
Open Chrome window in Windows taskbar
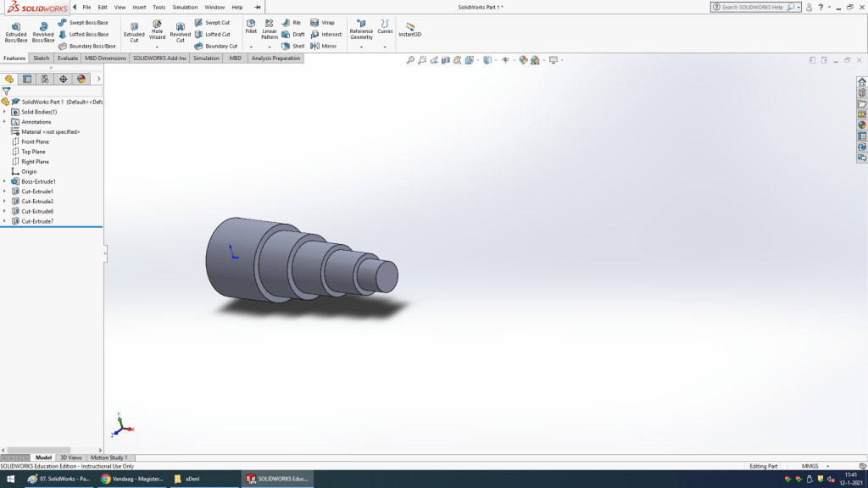(x=132, y=479)
